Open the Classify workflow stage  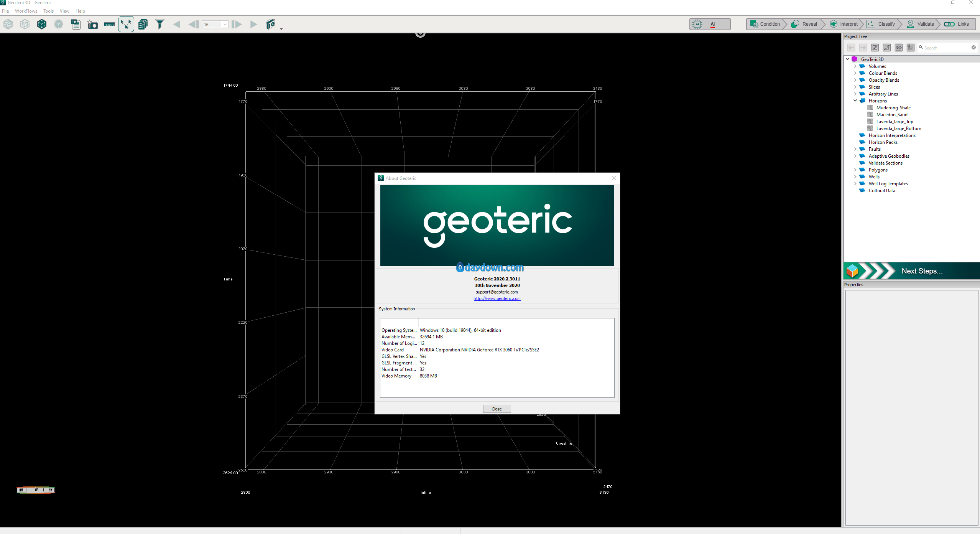click(881, 24)
